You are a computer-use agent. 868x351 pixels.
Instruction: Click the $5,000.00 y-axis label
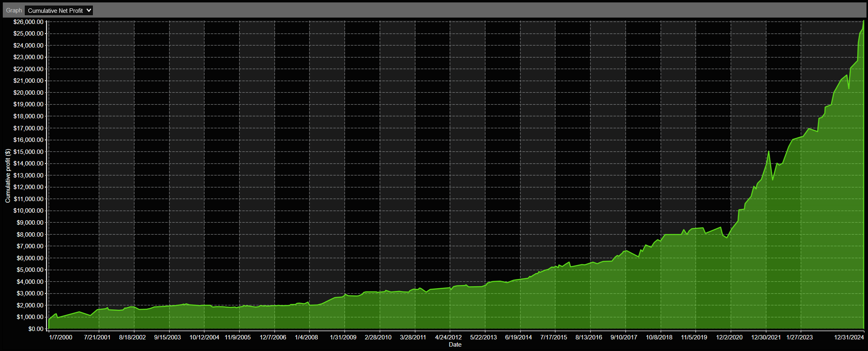point(30,270)
